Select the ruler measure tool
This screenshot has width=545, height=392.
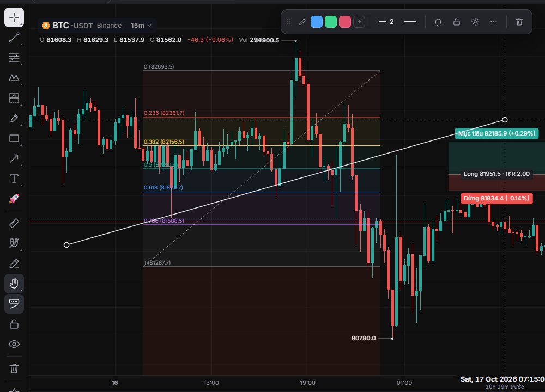click(14, 223)
